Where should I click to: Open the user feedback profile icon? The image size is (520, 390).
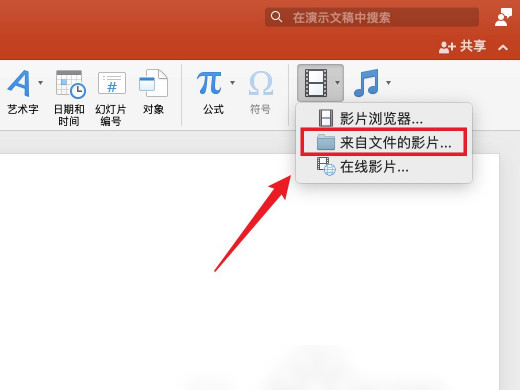click(503, 17)
